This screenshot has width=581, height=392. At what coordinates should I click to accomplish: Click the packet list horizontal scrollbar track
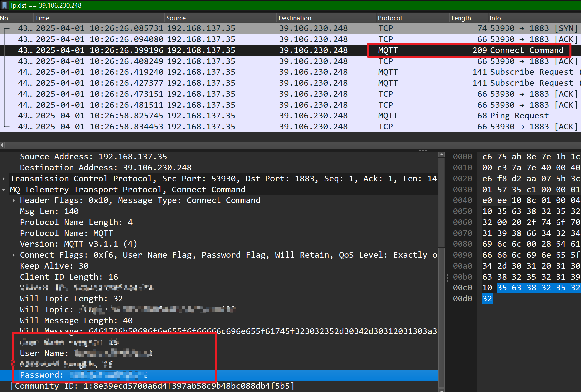pyautogui.click(x=293, y=145)
